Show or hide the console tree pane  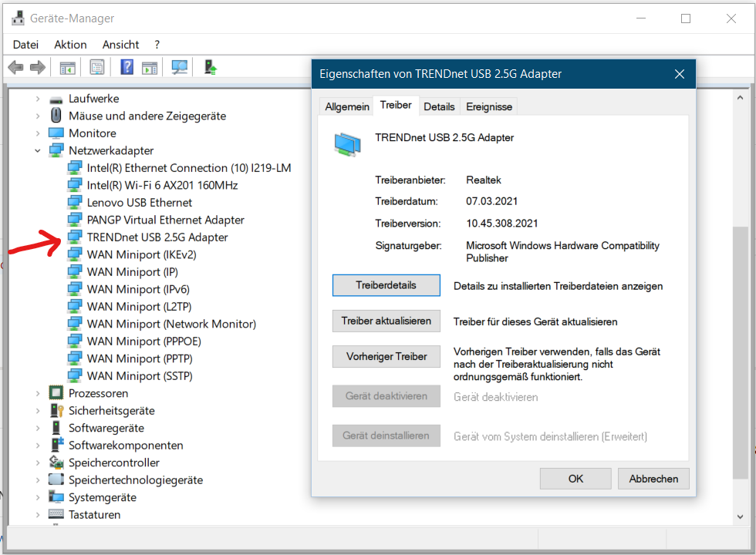point(67,68)
